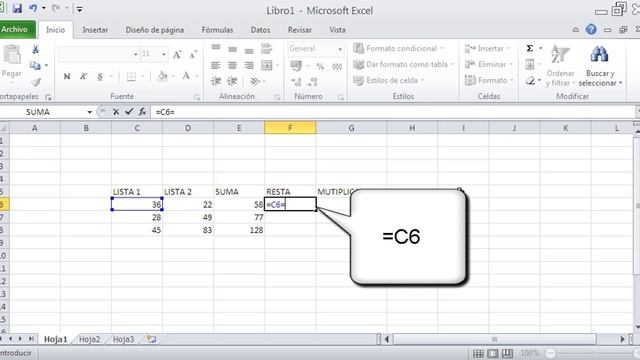Toggle wrap text in alignment group

point(267,49)
